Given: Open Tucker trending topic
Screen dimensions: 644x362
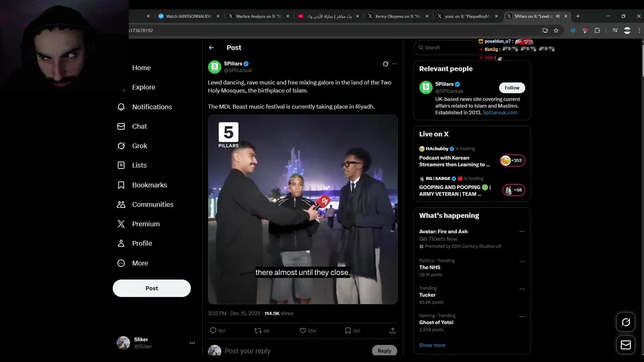Looking at the screenshot, I should coord(427,295).
